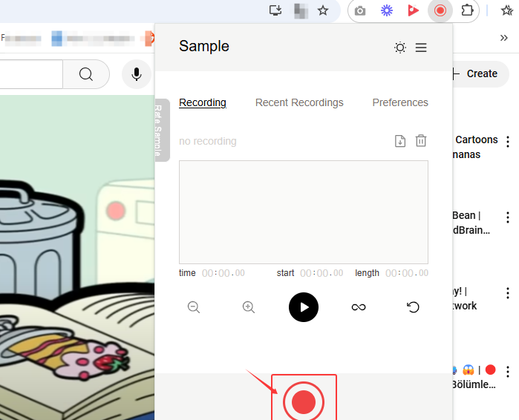
Task: Open the Preferences tab
Action: coord(400,102)
